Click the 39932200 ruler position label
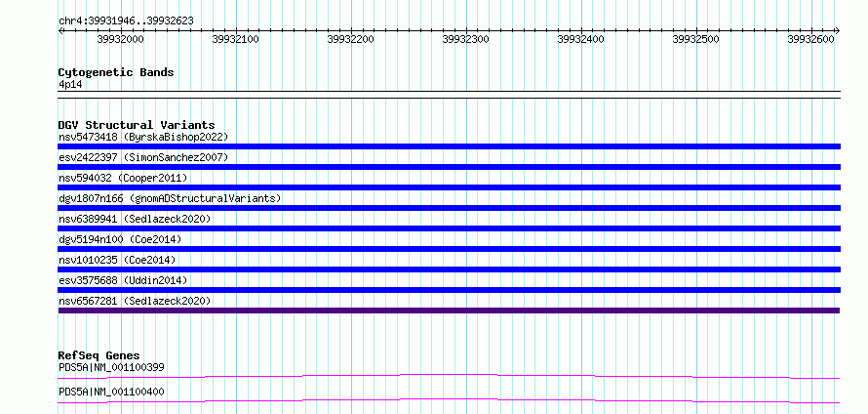The height and width of the screenshot is (414, 868). tap(351, 39)
